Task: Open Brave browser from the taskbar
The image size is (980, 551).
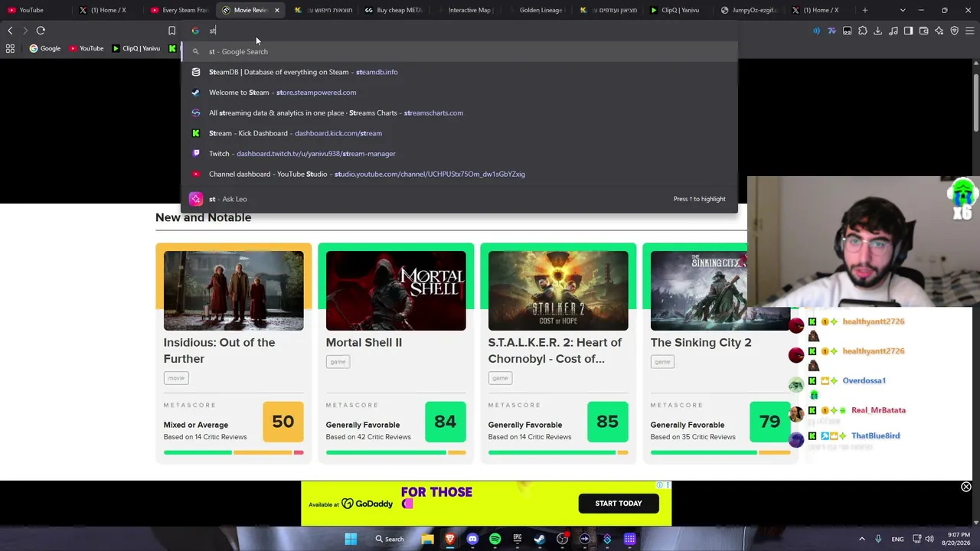Action: [x=450, y=539]
